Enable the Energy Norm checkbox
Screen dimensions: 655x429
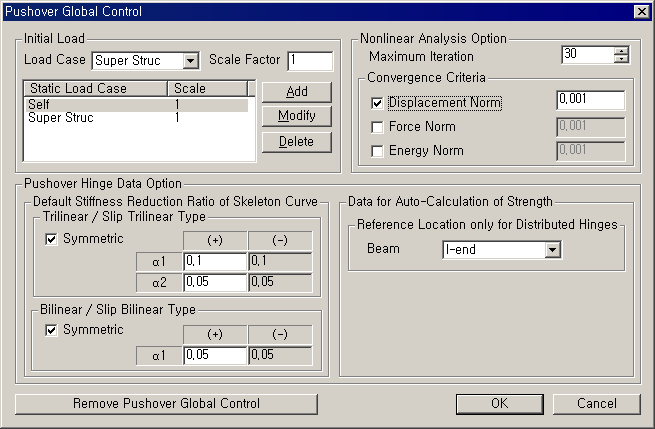click(377, 151)
